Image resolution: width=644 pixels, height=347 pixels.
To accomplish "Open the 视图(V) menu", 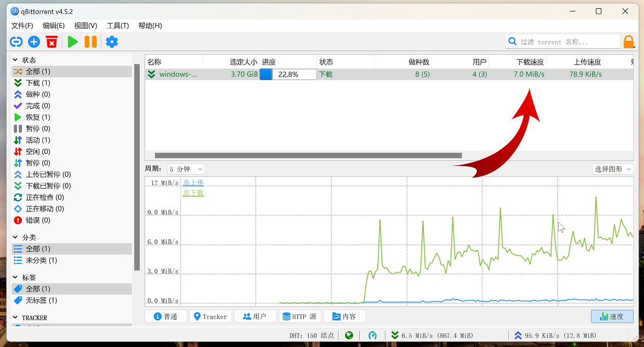I will point(85,26).
